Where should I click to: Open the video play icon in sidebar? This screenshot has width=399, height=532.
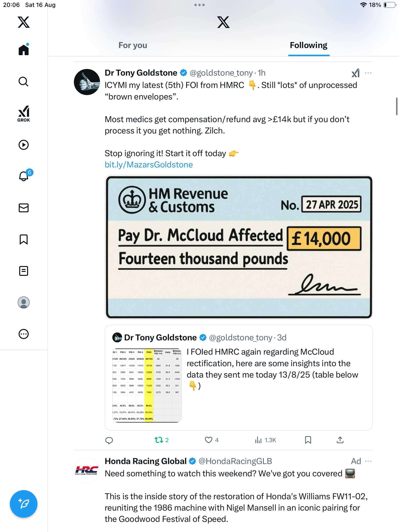24,145
